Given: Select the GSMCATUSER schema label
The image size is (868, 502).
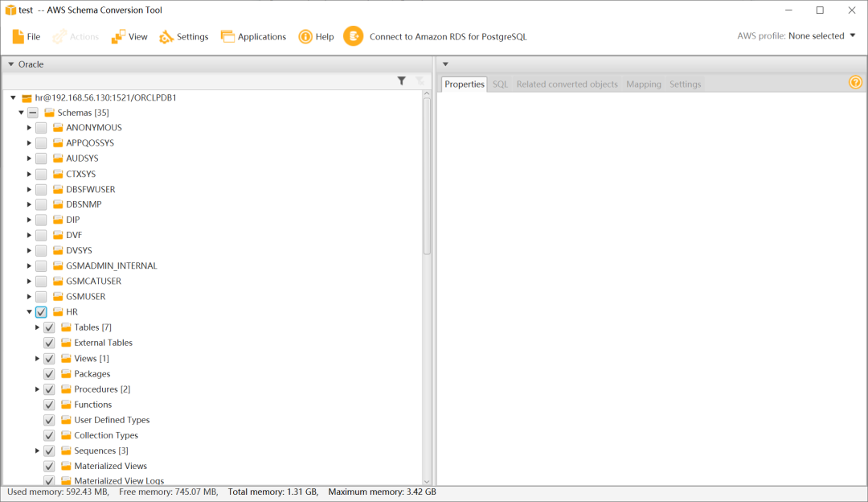Looking at the screenshot, I should click(x=93, y=282).
